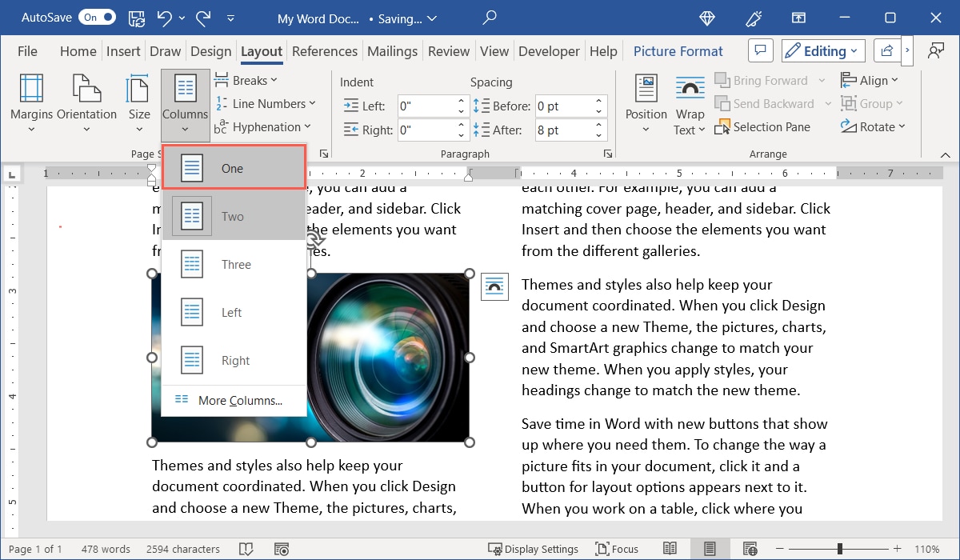Viewport: 960px width, 560px height.
Task: Click the Save icon in Quick Access toolbar
Action: [x=136, y=18]
